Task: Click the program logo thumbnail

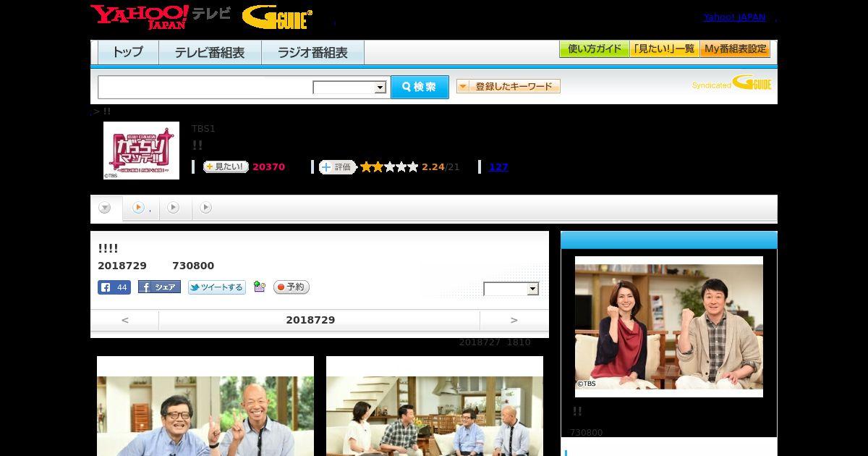Action: [x=141, y=151]
